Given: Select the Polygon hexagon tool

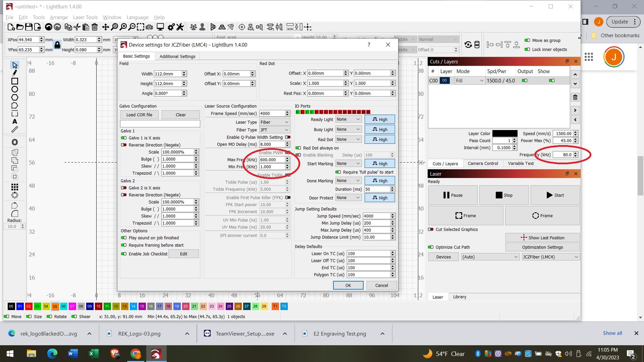Looking at the screenshot, I should pos(14,97).
